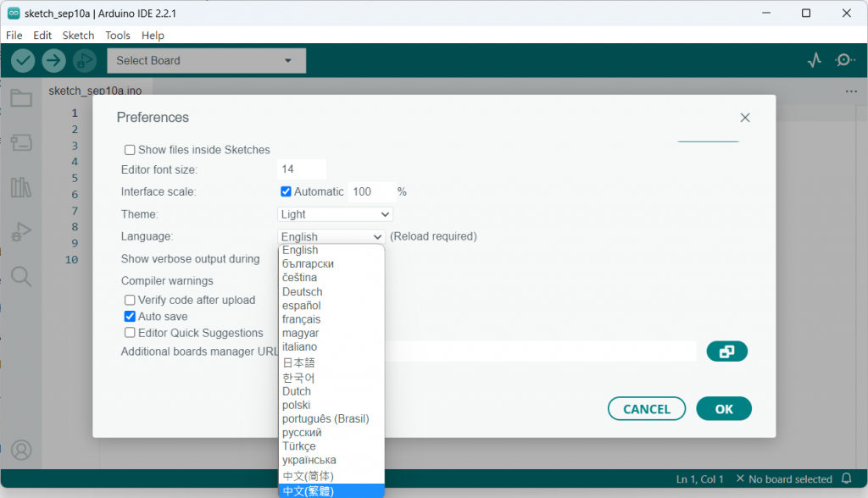Choose українська from the language list
The image size is (868, 498).
pyautogui.click(x=331, y=461)
